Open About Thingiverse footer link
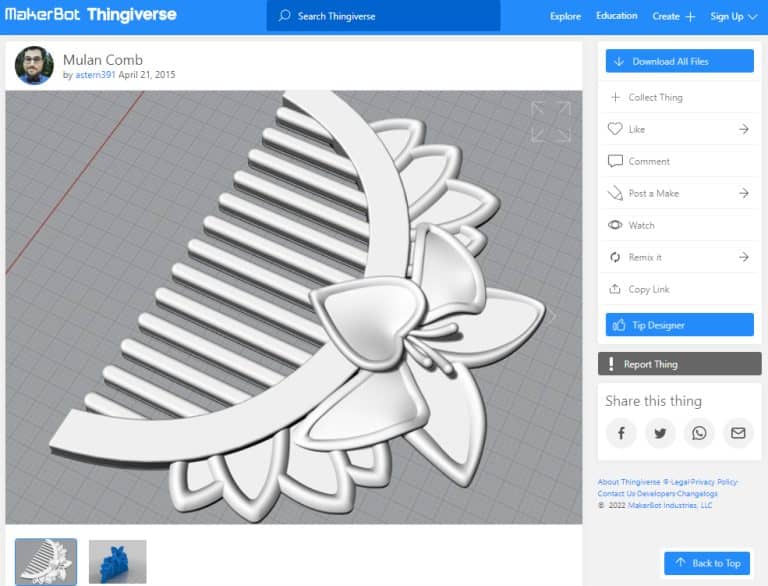Viewport: 768px width, 586px height. tap(628, 482)
